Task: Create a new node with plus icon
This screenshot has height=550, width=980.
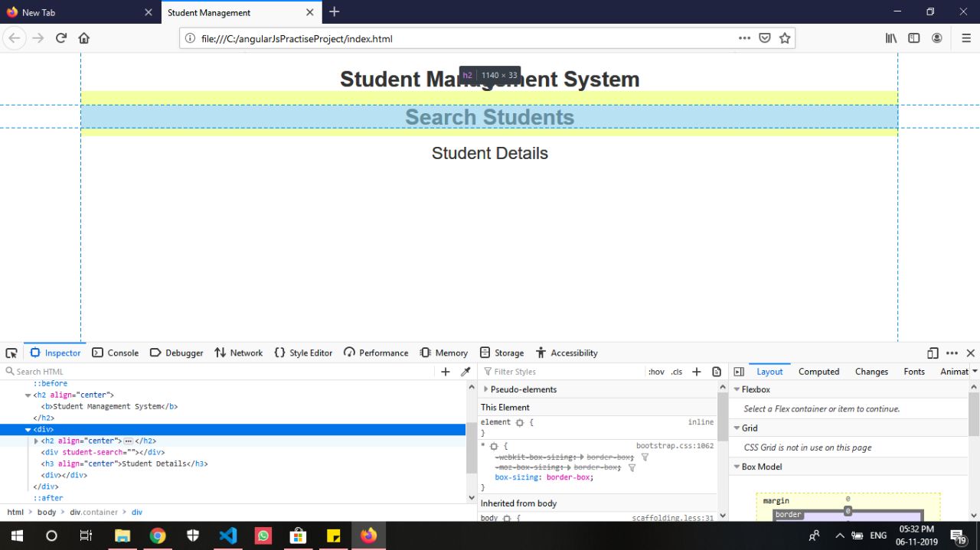Action: (x=446, y=372)
